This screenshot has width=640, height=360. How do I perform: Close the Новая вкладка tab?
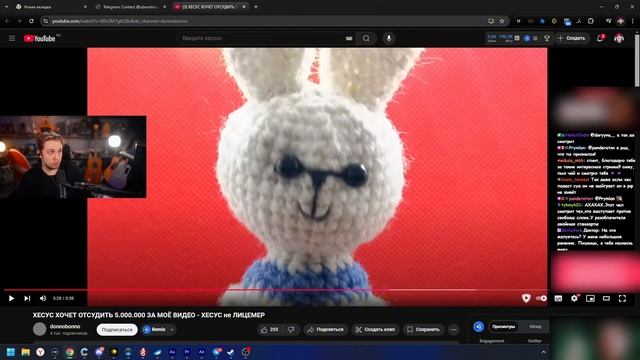coord(85,7)
